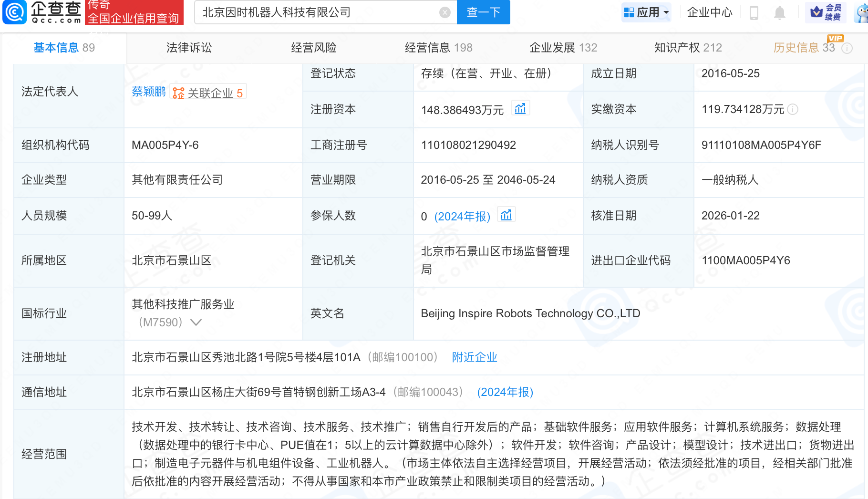Viewport: 868px width, 499px height.
Task: Open the 企业发展 132 tab
Action: 563,48
